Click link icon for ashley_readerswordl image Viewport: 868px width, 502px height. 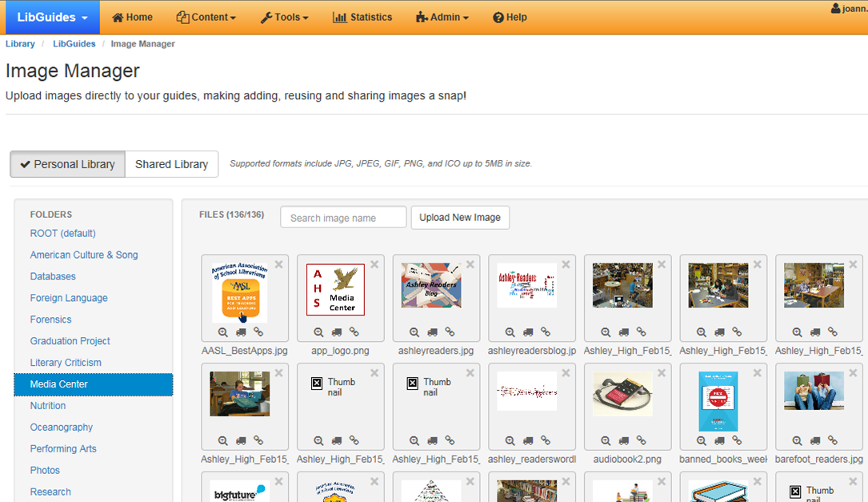(x=546, y=440)
